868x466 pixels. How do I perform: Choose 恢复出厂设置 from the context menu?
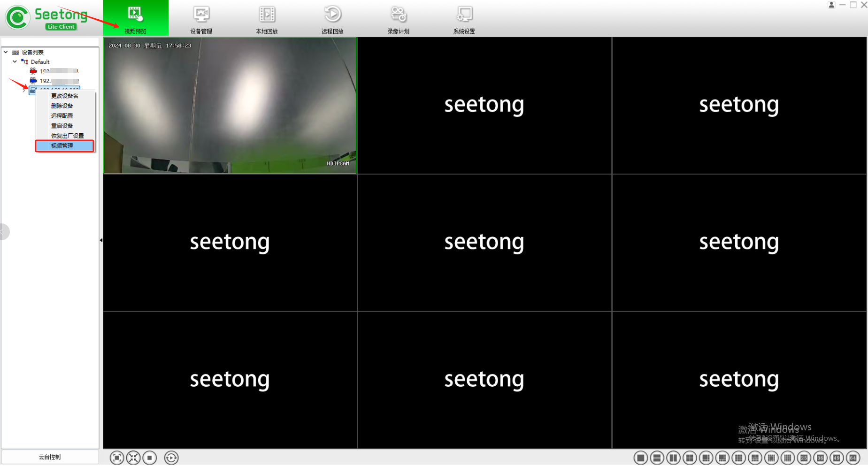pyautogui.click(x=65, y=136)
